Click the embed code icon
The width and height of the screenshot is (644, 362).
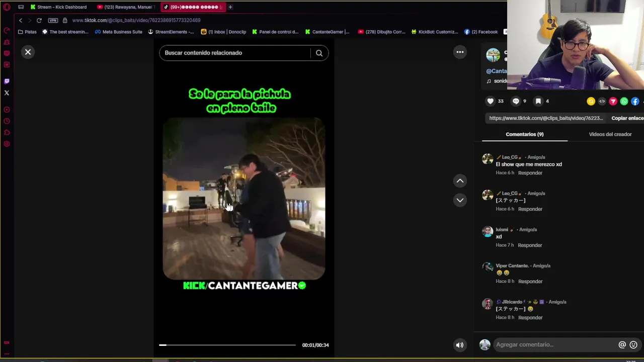(602, 102)
